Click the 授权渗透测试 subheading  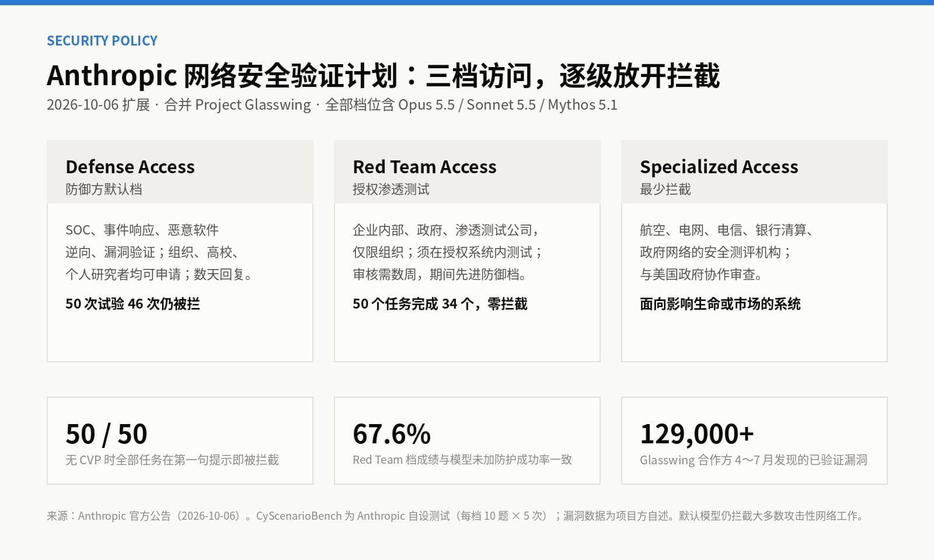(x=391, y=189)
